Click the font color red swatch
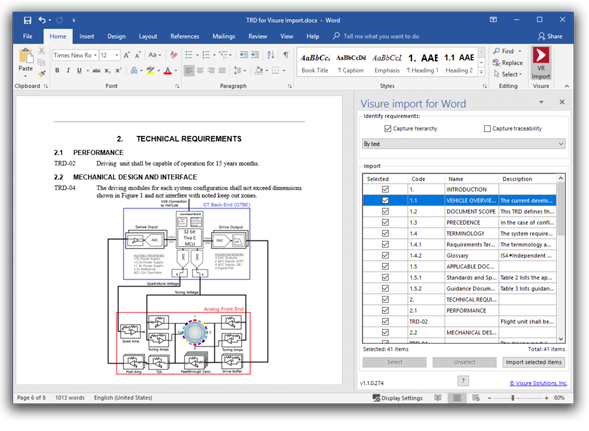589x431 pixels. coord(168,70)
